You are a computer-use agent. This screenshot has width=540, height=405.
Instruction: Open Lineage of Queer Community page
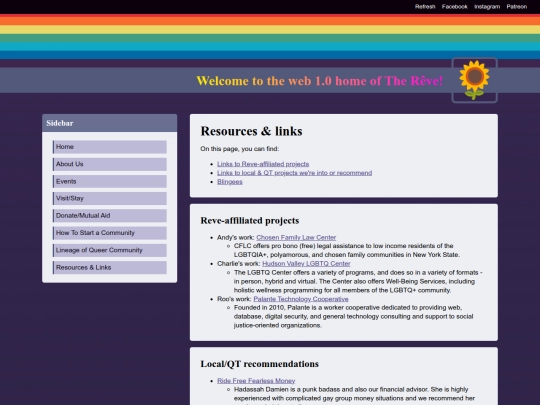click(110, 250)
